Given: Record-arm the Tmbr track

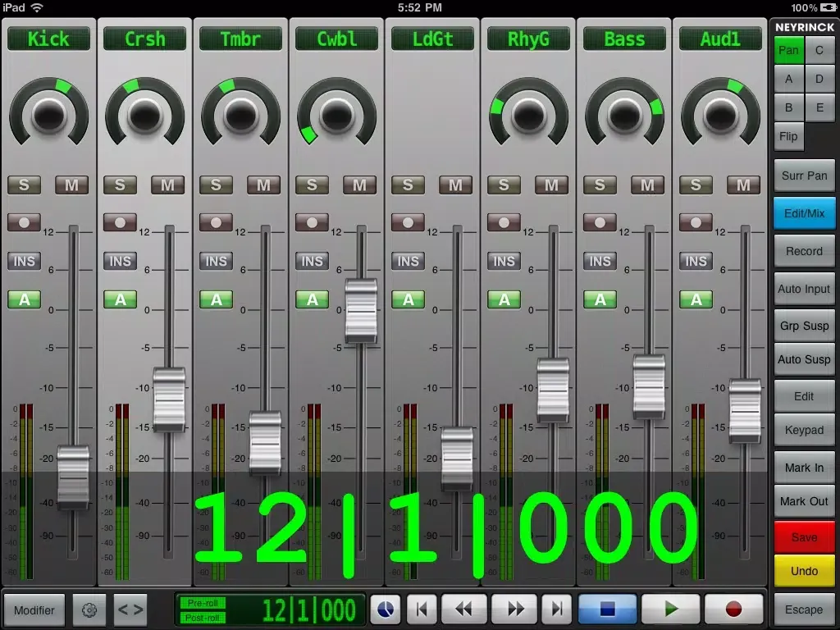Looking at the screenshot, I should pyautogui.click(x=216, y=222).
